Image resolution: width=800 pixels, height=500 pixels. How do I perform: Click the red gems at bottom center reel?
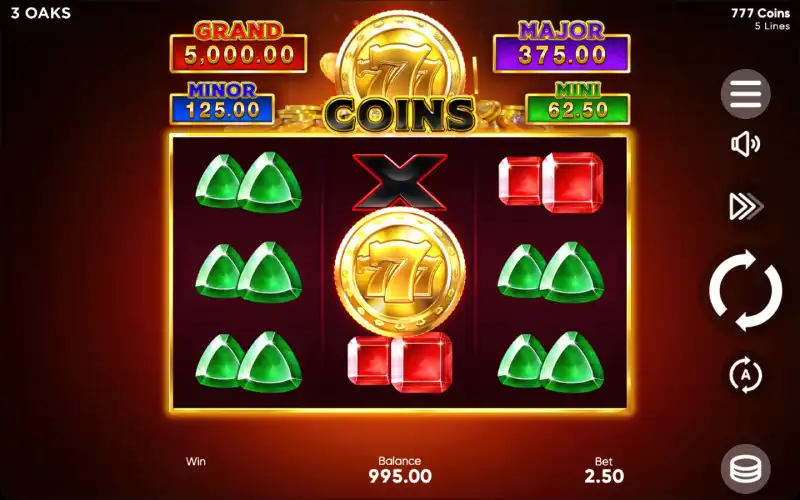400,363
